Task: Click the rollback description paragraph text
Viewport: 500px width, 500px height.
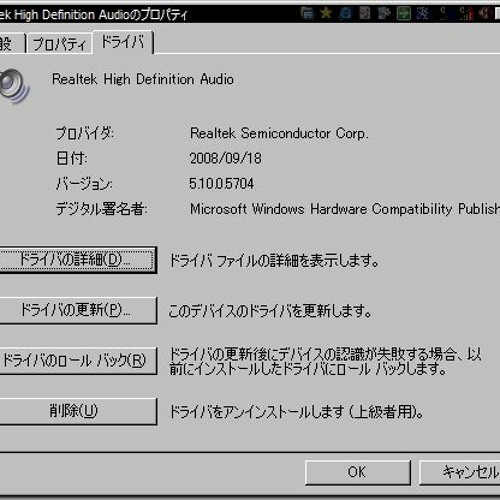Action: [325, 361]
